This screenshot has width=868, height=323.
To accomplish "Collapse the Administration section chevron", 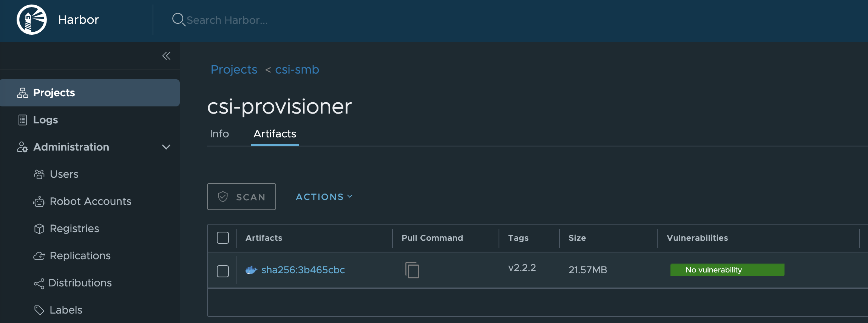I will click(x=166, y=147).
